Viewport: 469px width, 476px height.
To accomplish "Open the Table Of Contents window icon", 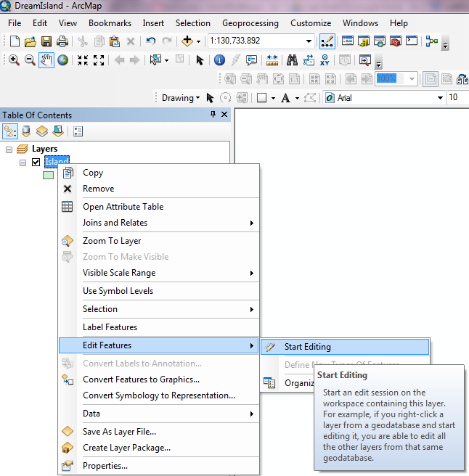I will click(348, 41).
